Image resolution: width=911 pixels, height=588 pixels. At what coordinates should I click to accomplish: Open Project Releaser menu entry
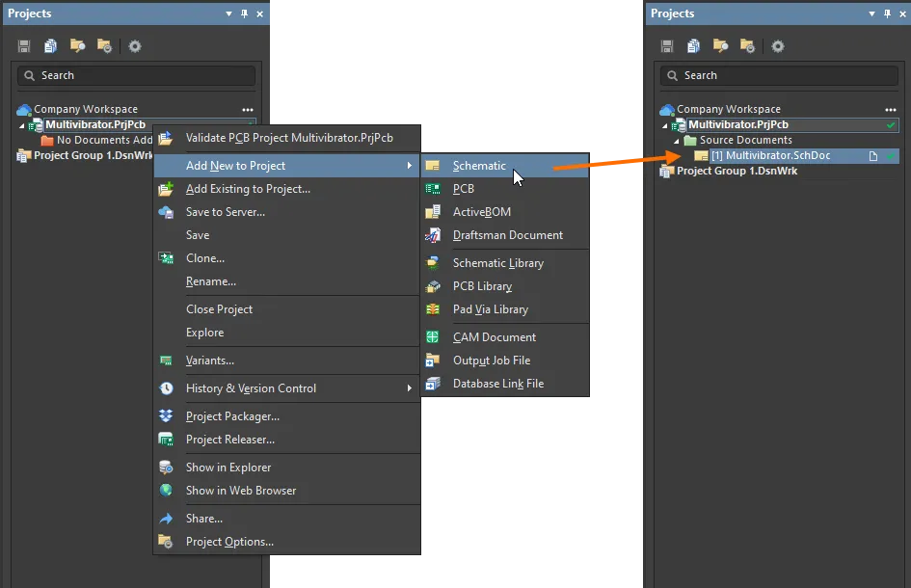pos(287,440)
